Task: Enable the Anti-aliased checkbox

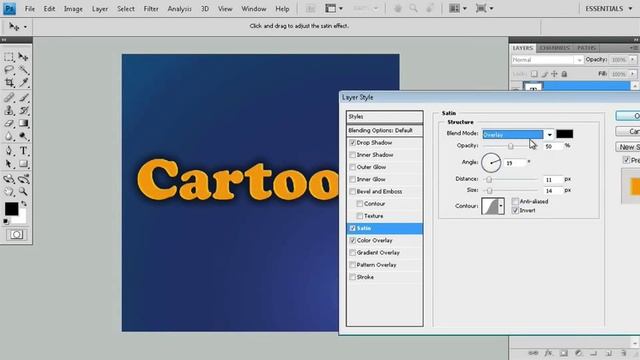Action: click(x=515, y=201)
